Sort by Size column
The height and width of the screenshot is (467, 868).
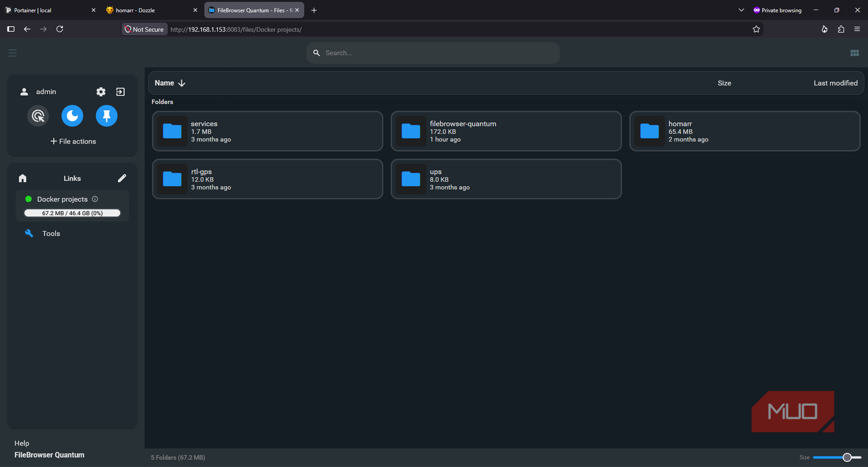coord(724,83)
